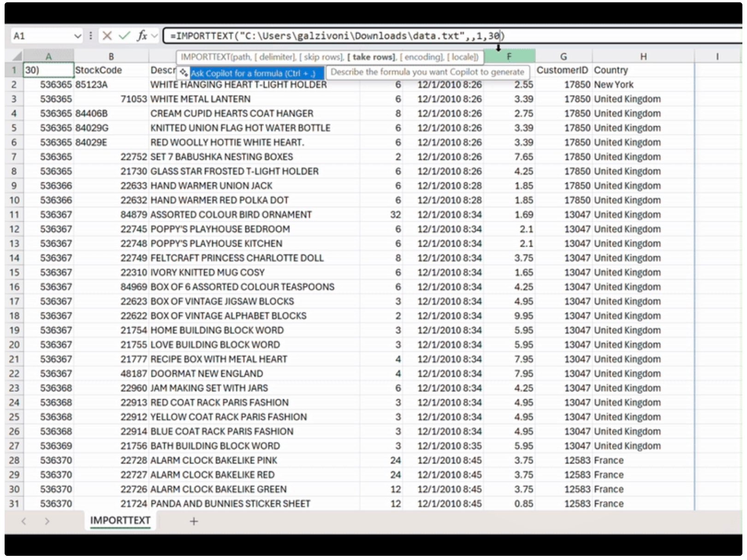Open Insert Function fx icon

tap(142, 36)
